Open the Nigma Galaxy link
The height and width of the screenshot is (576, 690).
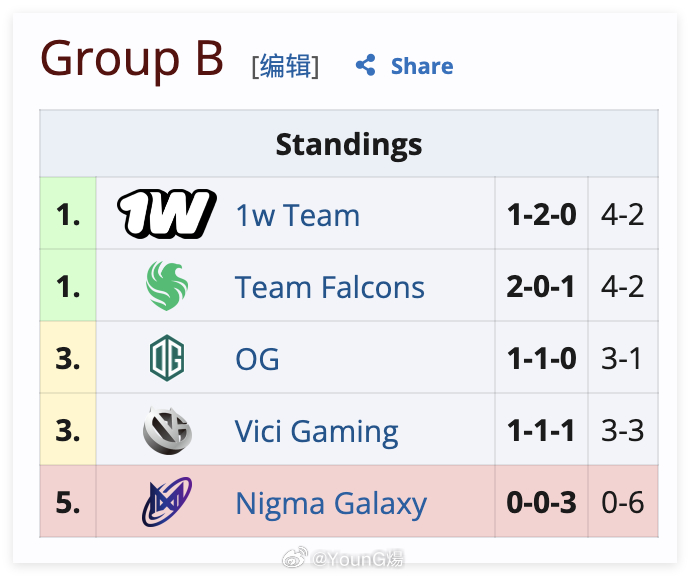[x=331, y=503]
